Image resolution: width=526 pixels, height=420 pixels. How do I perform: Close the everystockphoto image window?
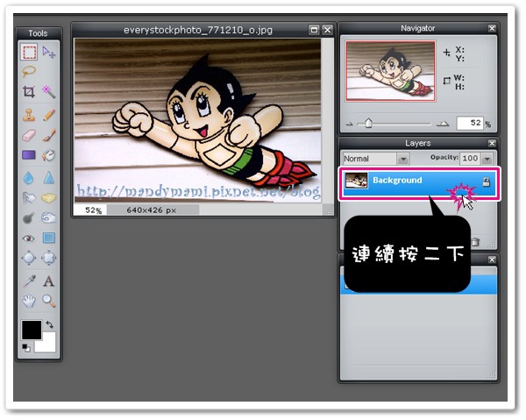[x=327, y=30]
